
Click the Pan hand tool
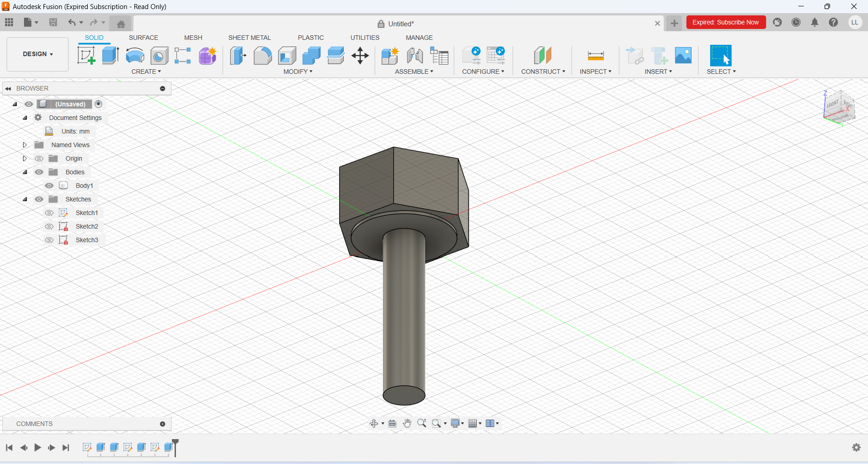tap(407, 423)
